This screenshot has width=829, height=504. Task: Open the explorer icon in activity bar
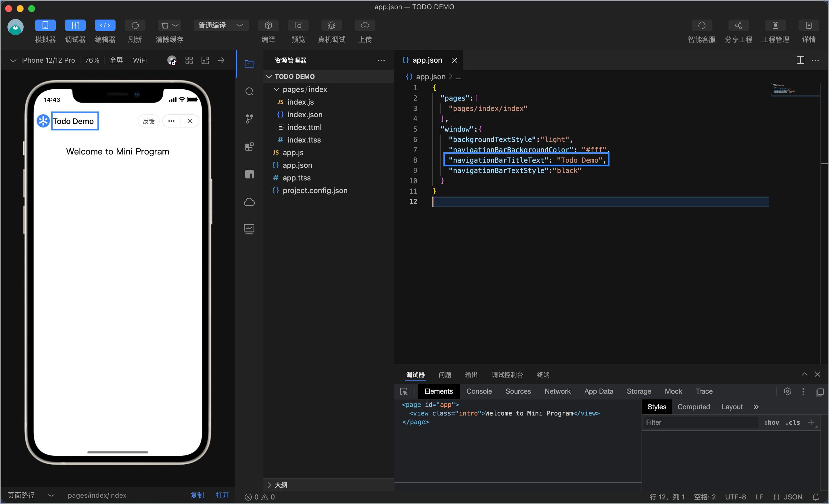click(x=249, y=64)
